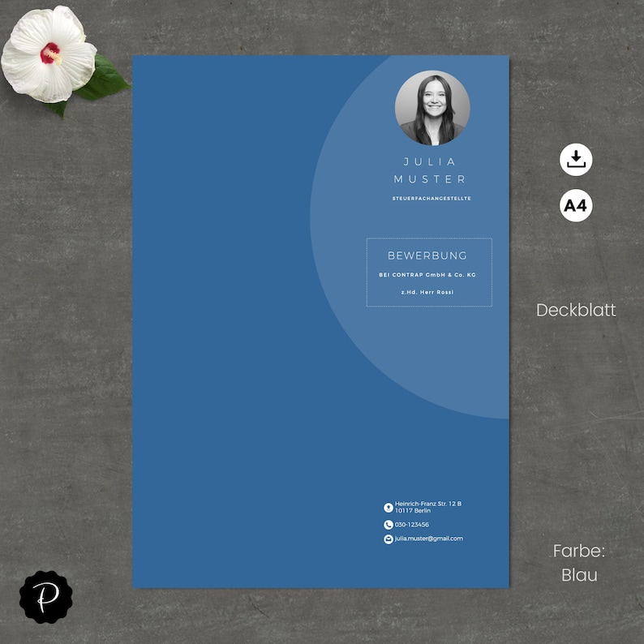Click the phone number 030-123456

point(411,525)
